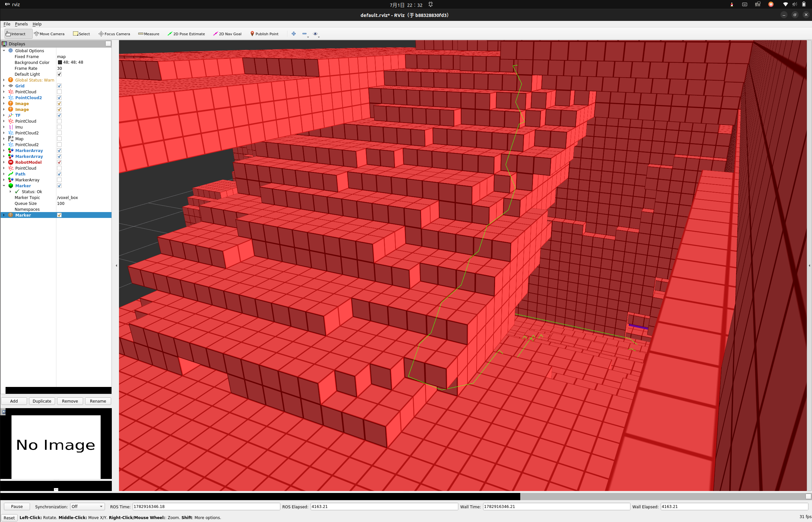Open the Wi-Fi network indicator
Image resolution: width=812 pixels, height=522 pixels.
click(785, 5)
